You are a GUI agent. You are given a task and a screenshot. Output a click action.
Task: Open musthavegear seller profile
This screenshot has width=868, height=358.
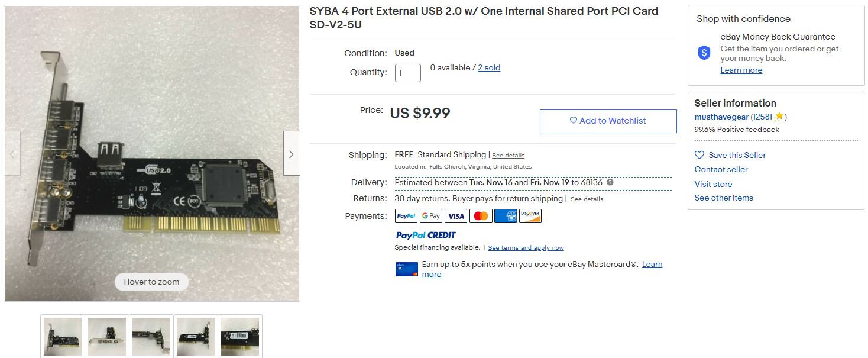[x=721, y=117]
